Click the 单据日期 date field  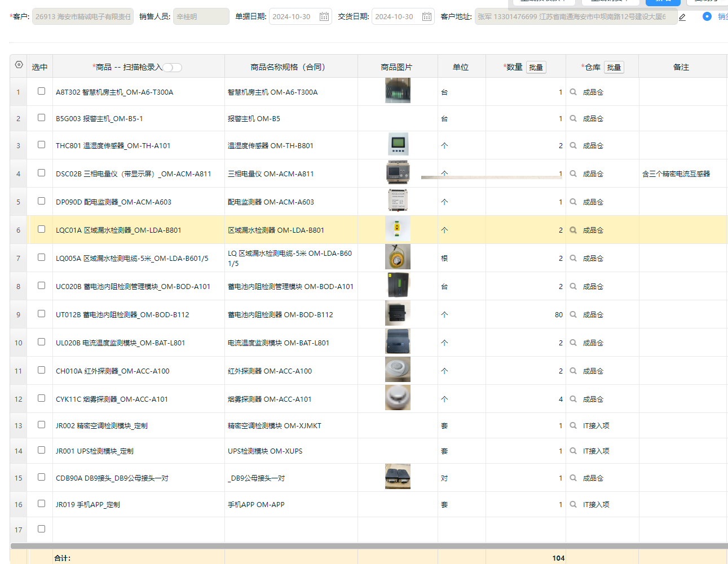tap(301, 17)
